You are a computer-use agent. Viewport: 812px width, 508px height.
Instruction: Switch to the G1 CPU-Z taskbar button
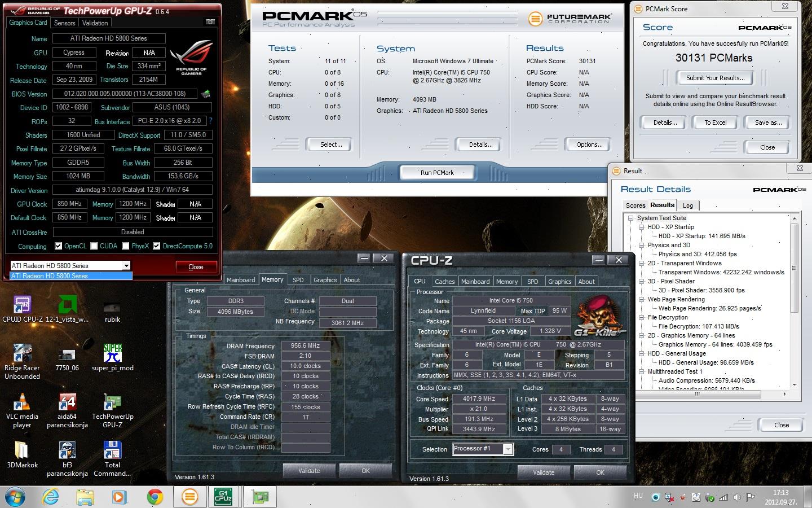[224, 497]
